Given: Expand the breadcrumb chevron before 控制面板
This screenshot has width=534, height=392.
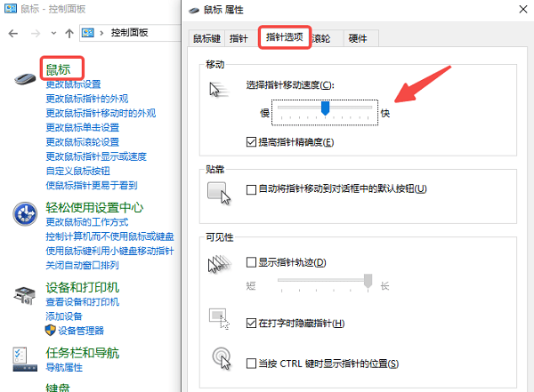Looking at the screenshot, I should pyautogui.click(x=101, y=33).
